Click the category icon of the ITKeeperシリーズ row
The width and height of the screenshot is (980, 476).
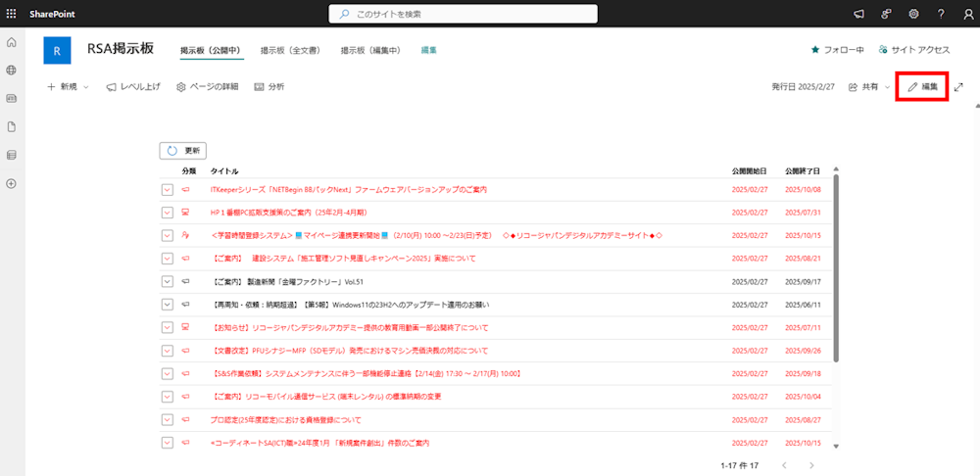[185, 190]
